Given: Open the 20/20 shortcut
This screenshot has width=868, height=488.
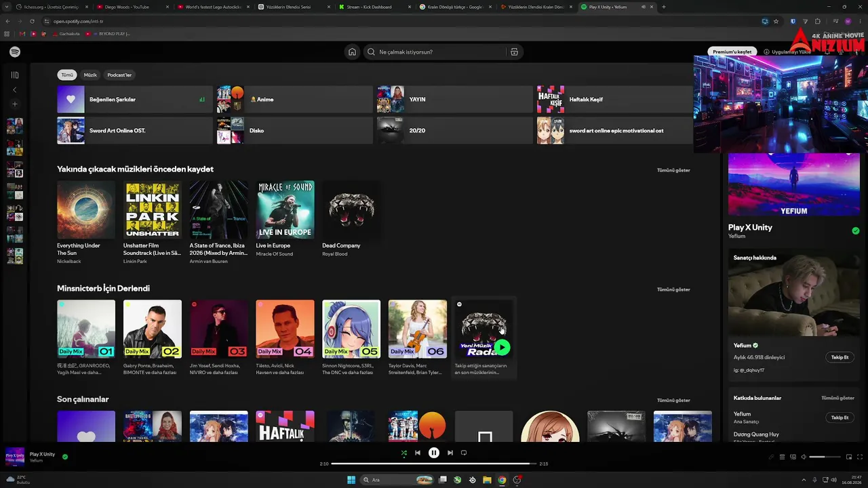Looking at the screenshot, I should tap(454, 131).
